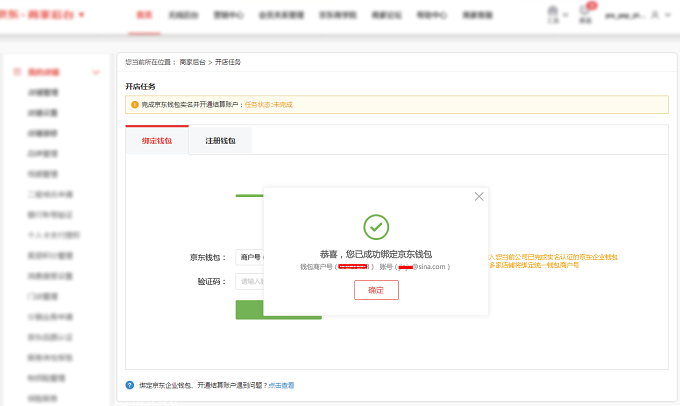Open the 京东·商家后台 logo dropdown arrow

click(x=82, y=15)
